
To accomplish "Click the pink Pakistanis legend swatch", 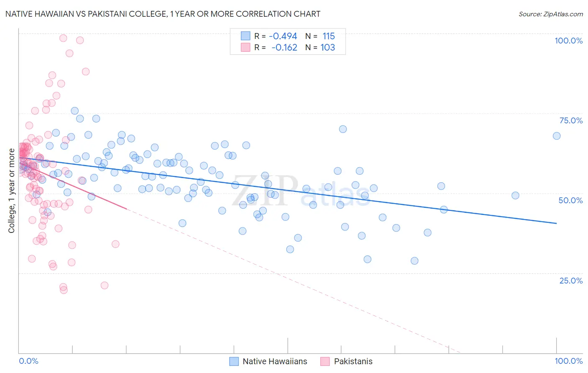I will 325,361.
